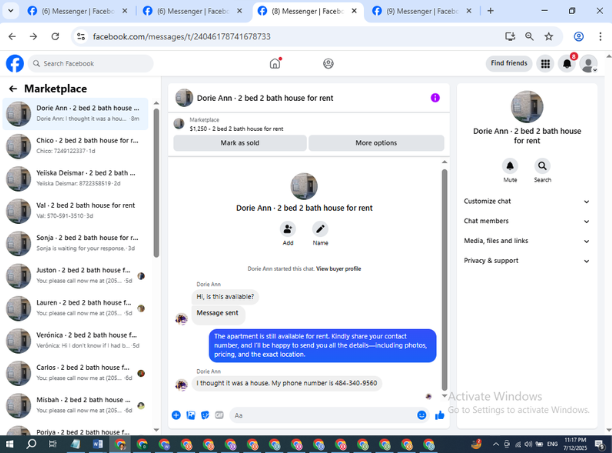Expand Privacy & support section

(x=527, y=261)
